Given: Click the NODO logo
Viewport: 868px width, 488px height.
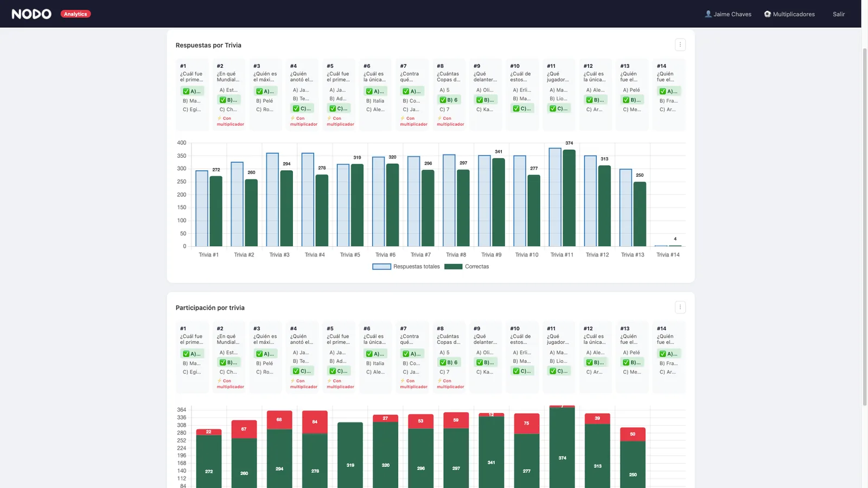Looking at the screenshot, I should tap(31, 14).
